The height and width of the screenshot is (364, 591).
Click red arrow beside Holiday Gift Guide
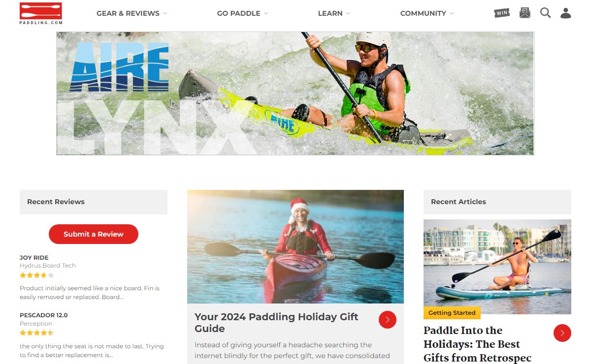point(388,320)
